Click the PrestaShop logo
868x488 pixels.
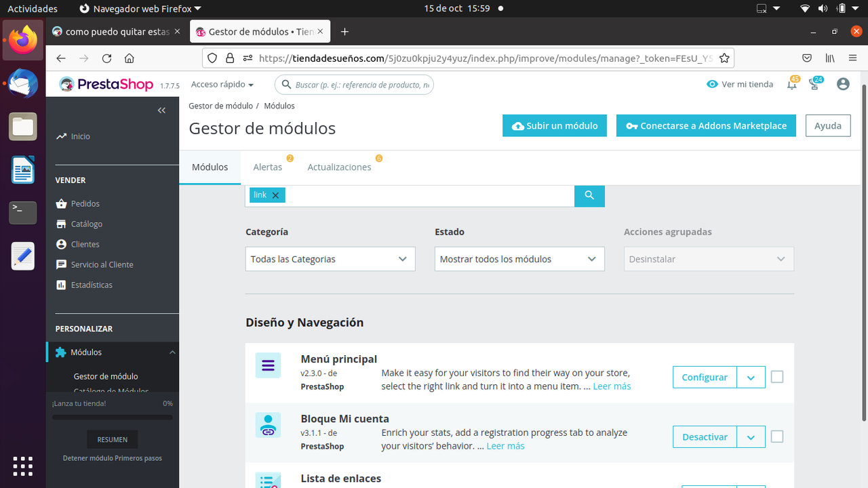(x=106, y=84)
